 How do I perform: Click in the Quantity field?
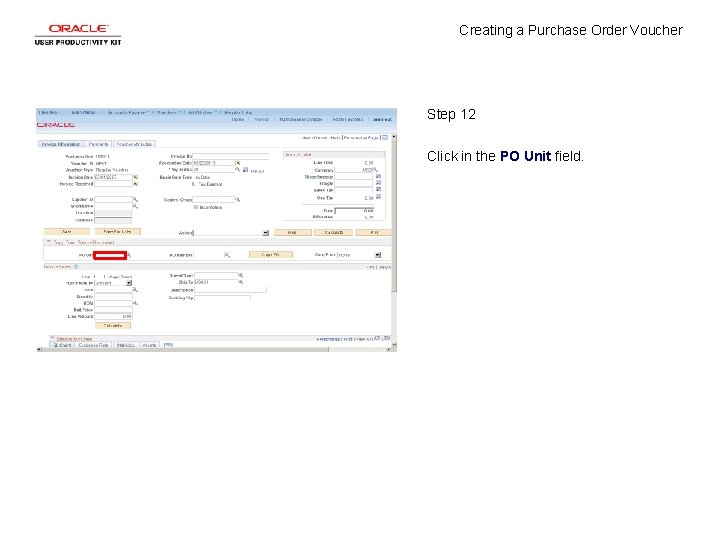(113, 297)
